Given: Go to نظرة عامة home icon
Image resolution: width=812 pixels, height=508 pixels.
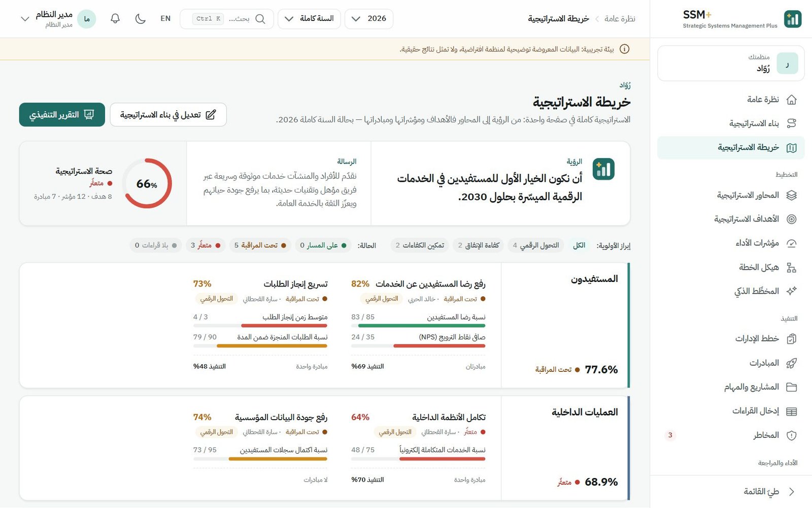Looking at the screenshot, I should (x=791, y=100).
